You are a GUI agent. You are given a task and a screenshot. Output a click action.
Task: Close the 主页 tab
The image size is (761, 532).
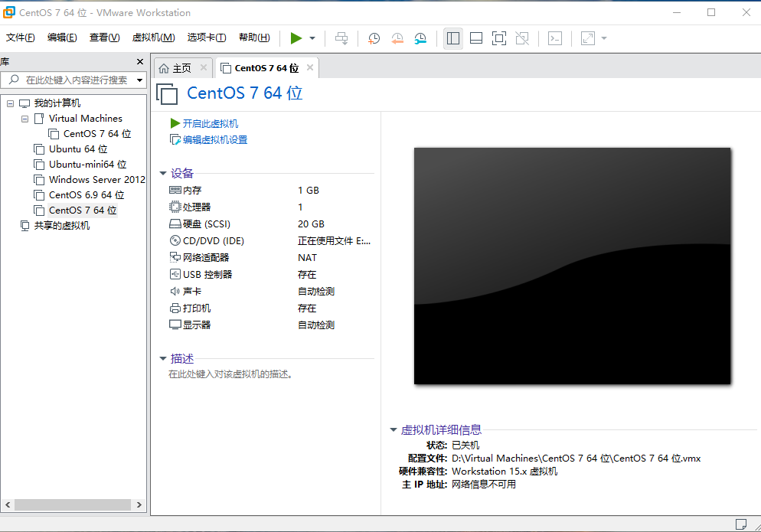204,67
